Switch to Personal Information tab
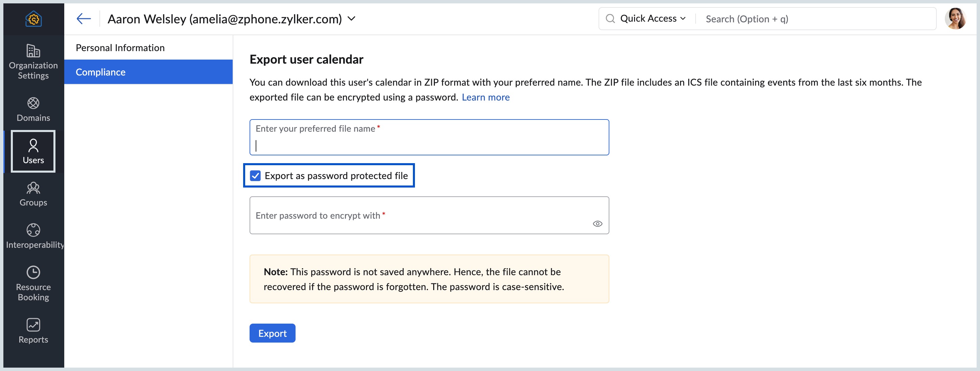This screenshot has width=980, height=371. pyautogui.click(x=120, y=47)
